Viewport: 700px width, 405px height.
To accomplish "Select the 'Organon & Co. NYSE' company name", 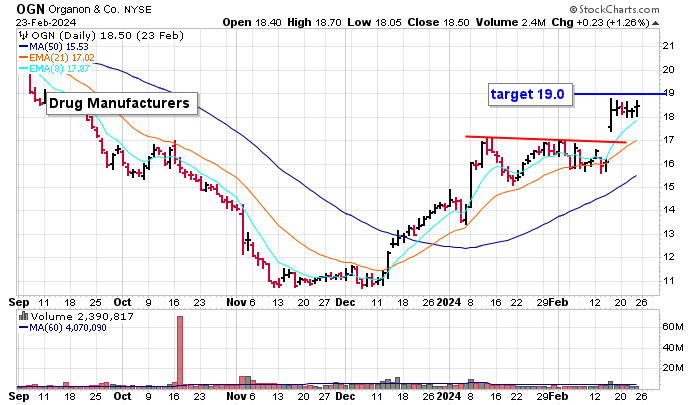I will (100, 10).
